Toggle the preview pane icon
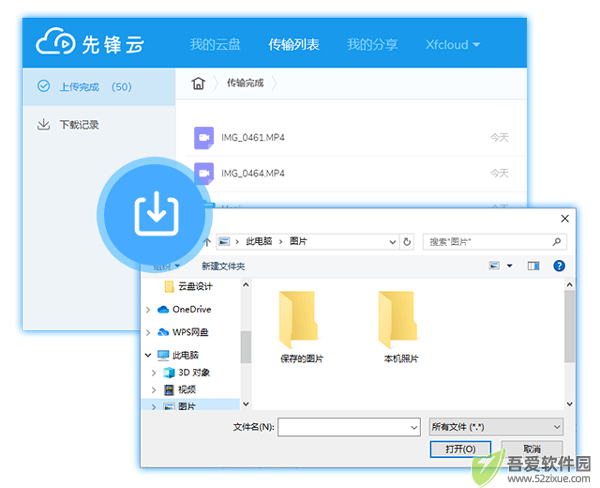Viewport: 600px width, 488px height. pos(533,266)
